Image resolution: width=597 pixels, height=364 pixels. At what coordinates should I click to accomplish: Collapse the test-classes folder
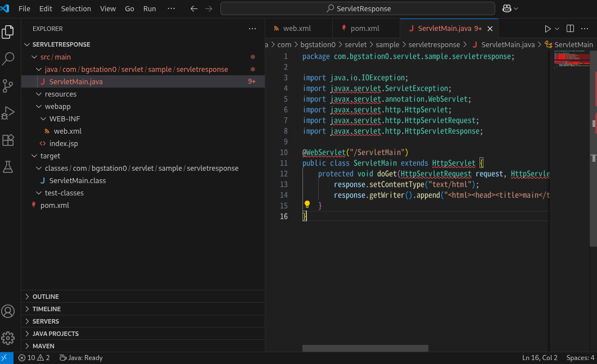[39, 193]
